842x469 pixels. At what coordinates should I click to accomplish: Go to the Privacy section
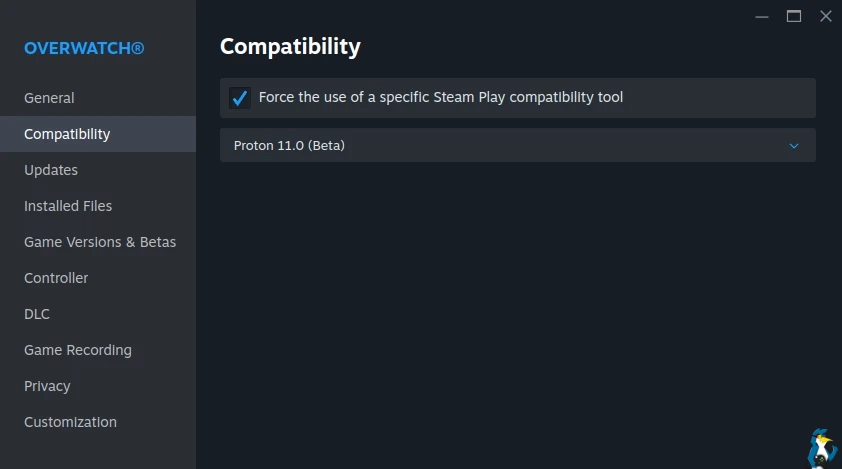click(47, 386)
